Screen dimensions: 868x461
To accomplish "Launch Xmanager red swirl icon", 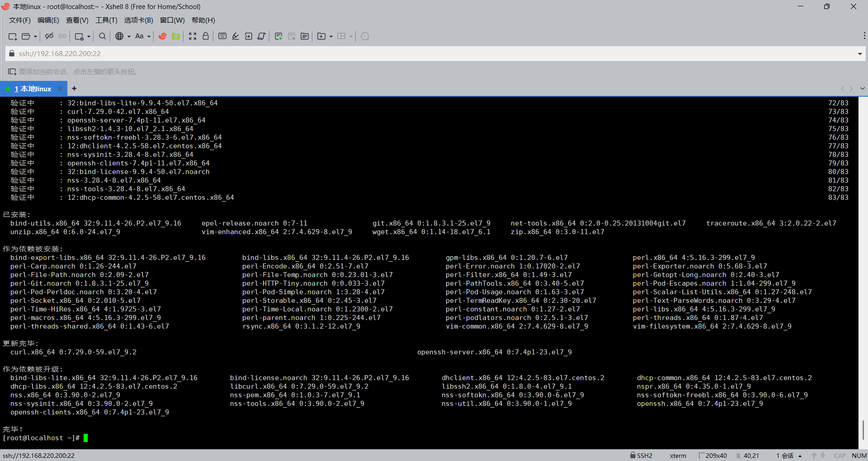I will pos(163,36).
